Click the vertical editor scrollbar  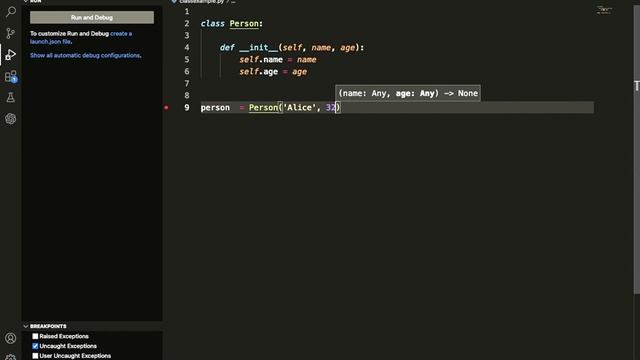(x=637, y=149)
